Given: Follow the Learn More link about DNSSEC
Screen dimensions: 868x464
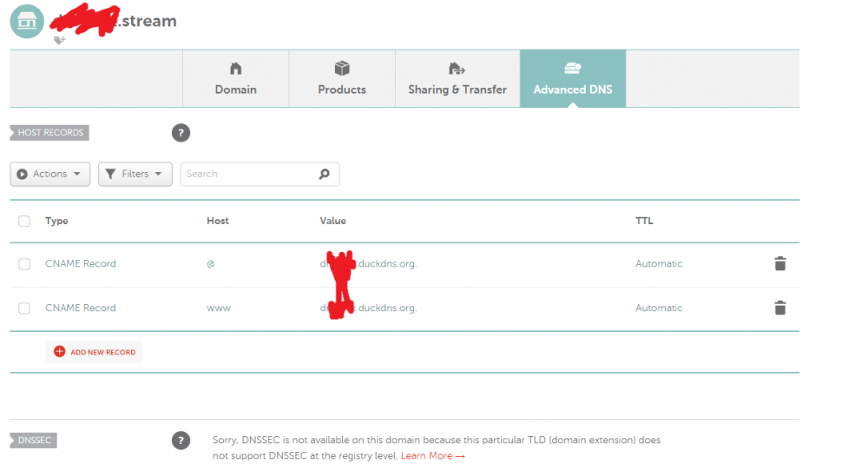Looking at the screenshot, I should [x=433, y=455].
